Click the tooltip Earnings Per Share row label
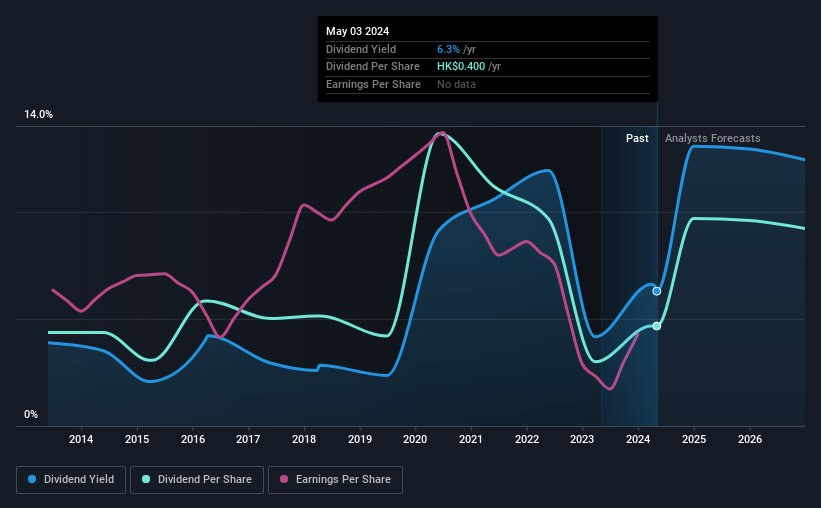Screen dimensions: 821x508 (373, 84)
